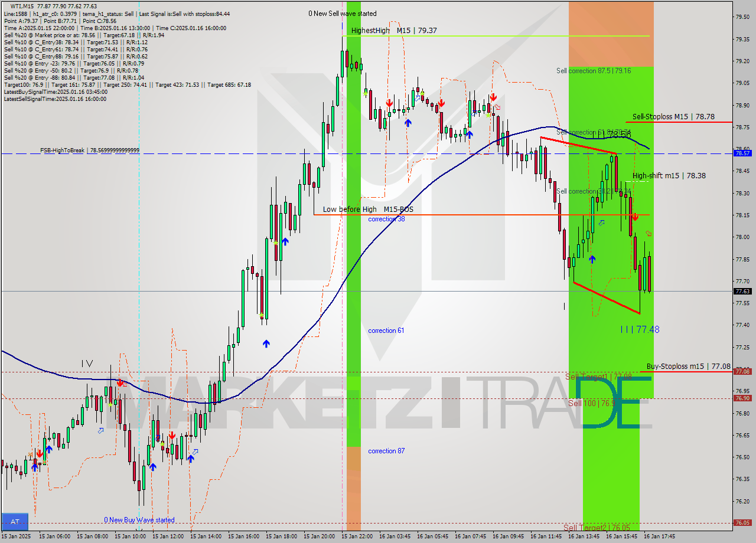756x543 pixels.
Task: Click the Sell 100 | 76.9 label
Action: [592, 403]
